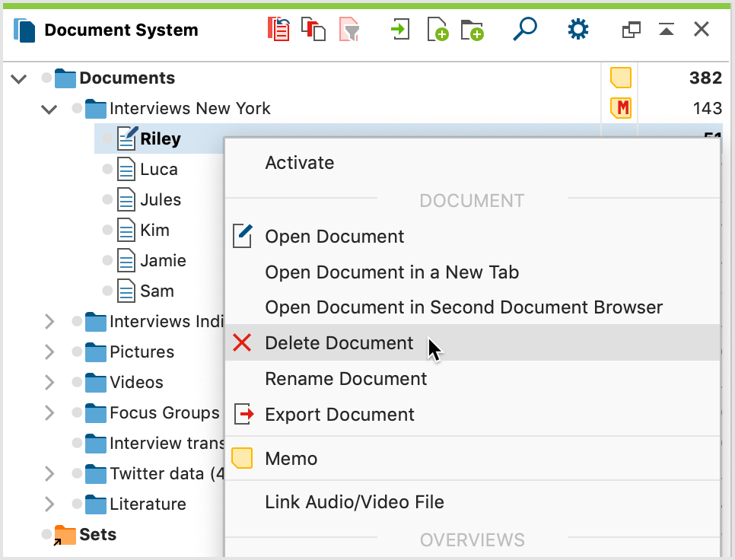This screenshot has width=735, height=560.
Task: Close the Document System panel
Action: 702,29
